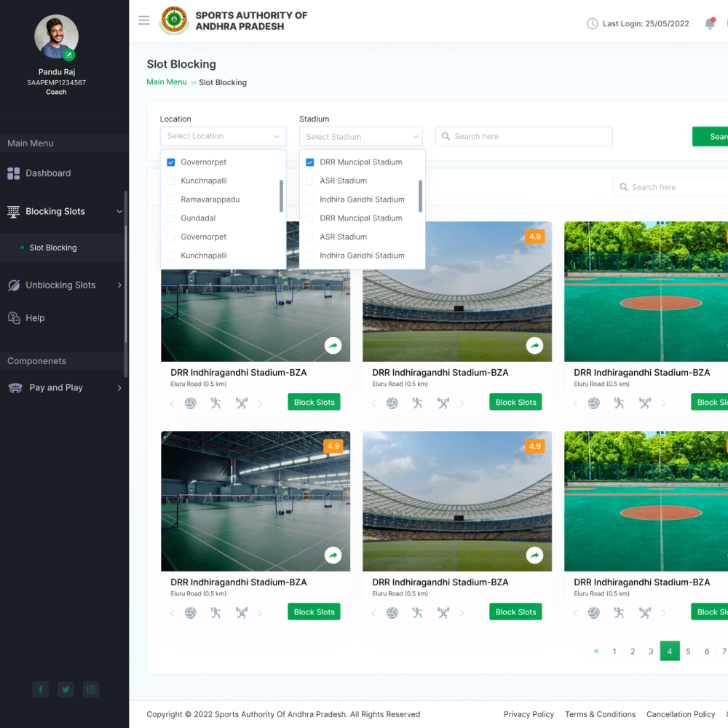Focus the top Search here field
728x728 pixels.
[x=523, y=137]
